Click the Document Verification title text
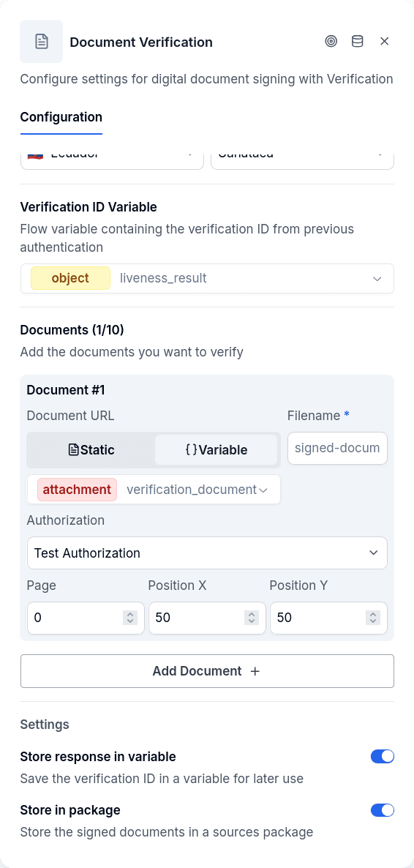The height and width of the screenshot is (868, 414). [141, 42]
